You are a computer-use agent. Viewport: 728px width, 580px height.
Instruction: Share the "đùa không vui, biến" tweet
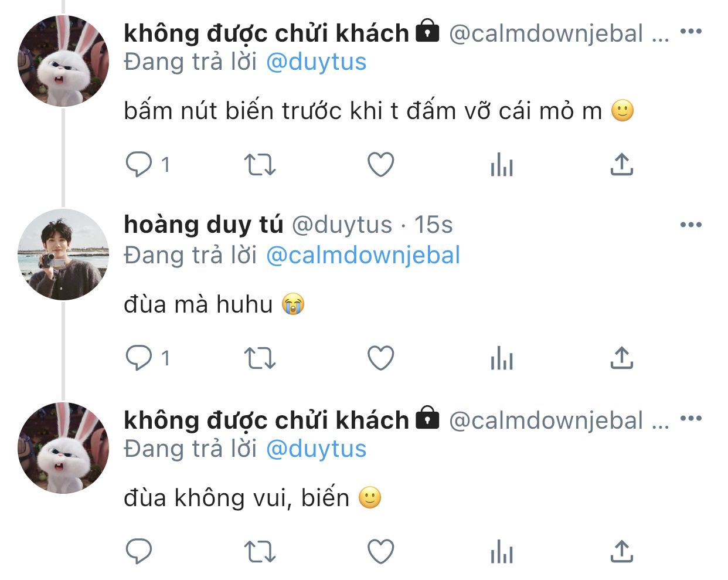[x=622, y=551]
